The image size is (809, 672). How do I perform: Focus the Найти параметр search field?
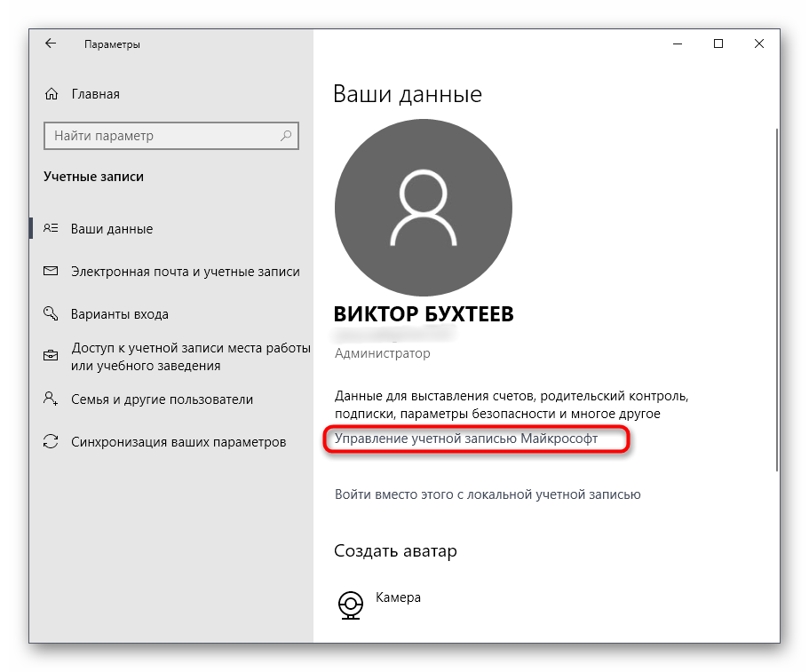171,136
